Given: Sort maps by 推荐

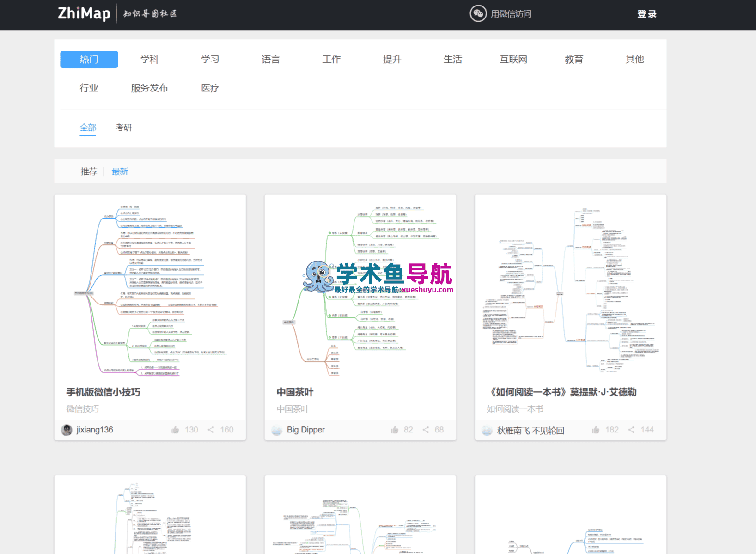Looking at the screenshot, I should 89,171.
